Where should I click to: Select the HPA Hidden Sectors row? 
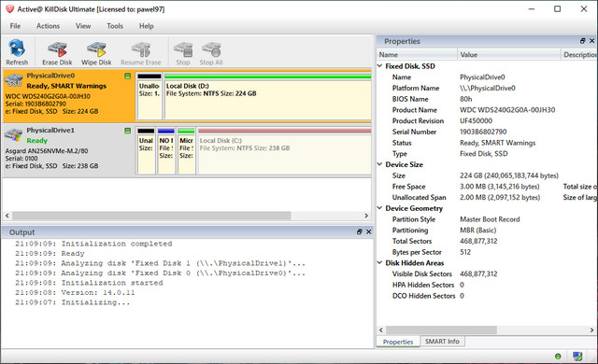487,285
